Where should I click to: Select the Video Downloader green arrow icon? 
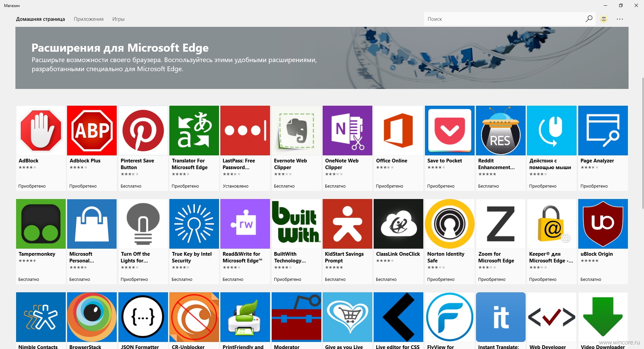coord(603,317)
